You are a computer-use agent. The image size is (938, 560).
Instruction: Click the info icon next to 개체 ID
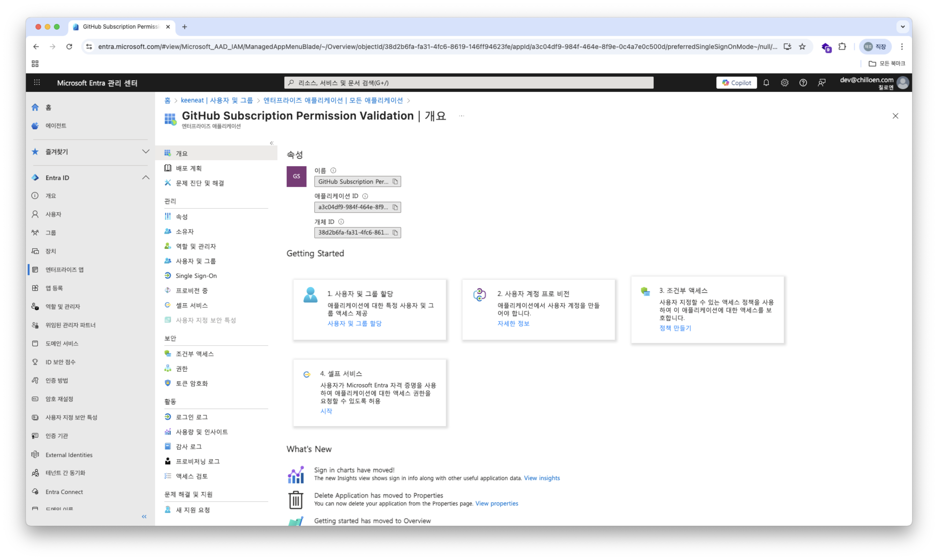click(x=341, y=222)
